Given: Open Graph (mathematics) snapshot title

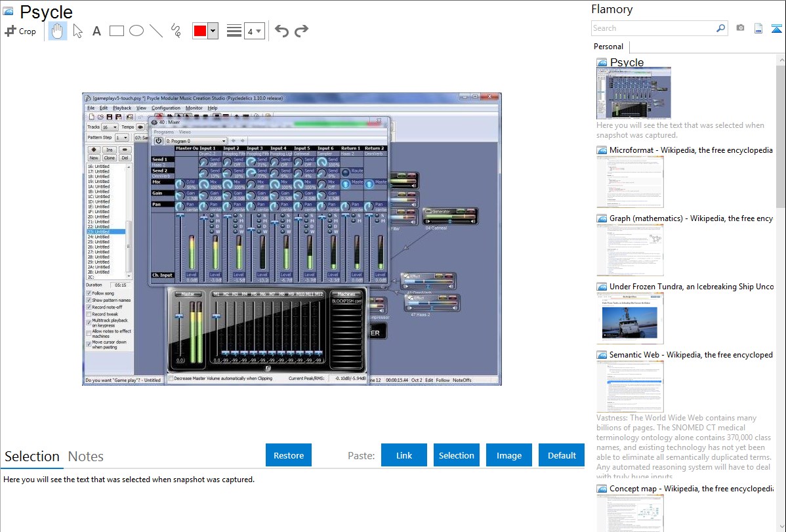Looking at the screenshot, I should coord(691,218).
